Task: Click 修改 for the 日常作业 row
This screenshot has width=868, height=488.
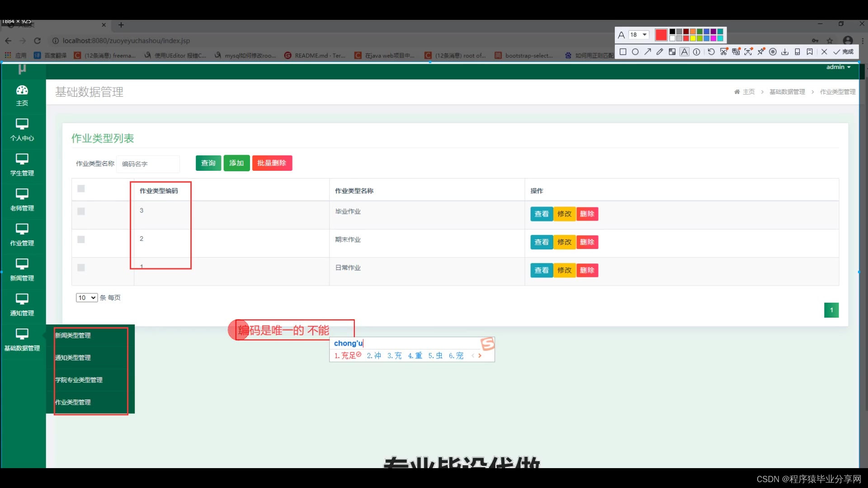Action: click(564, 270)
